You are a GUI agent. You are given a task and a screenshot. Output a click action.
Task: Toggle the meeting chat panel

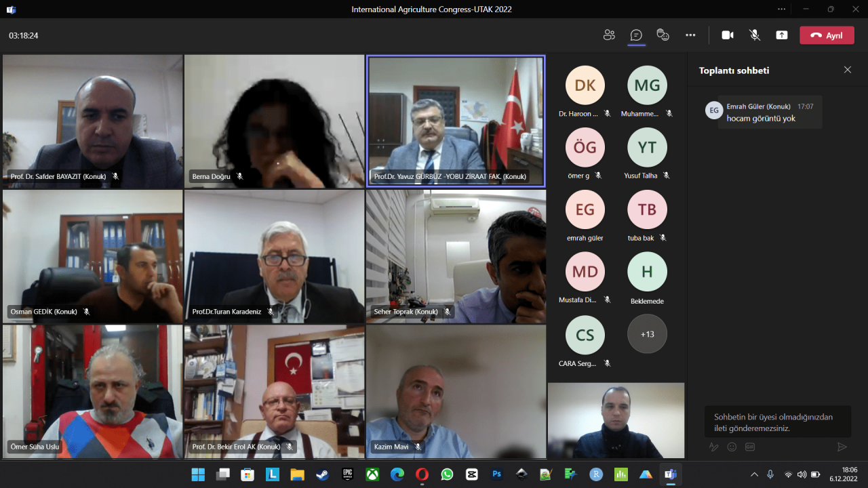[636, 35]
